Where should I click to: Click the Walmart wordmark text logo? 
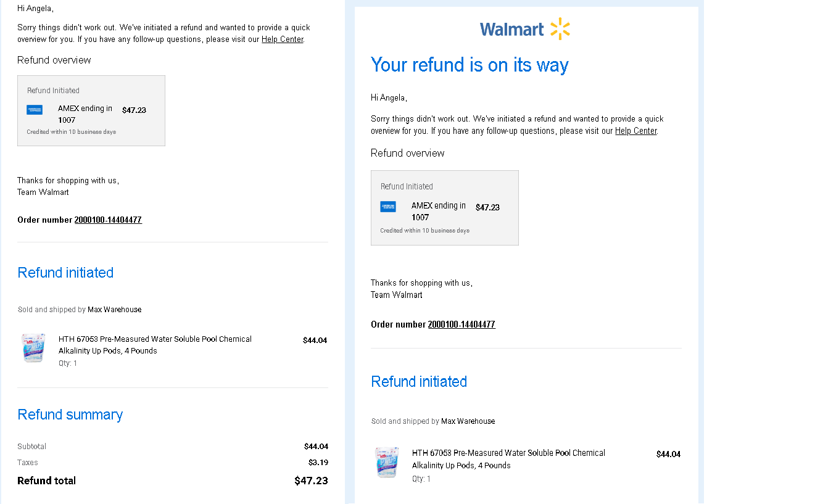[x=512, y=30]
